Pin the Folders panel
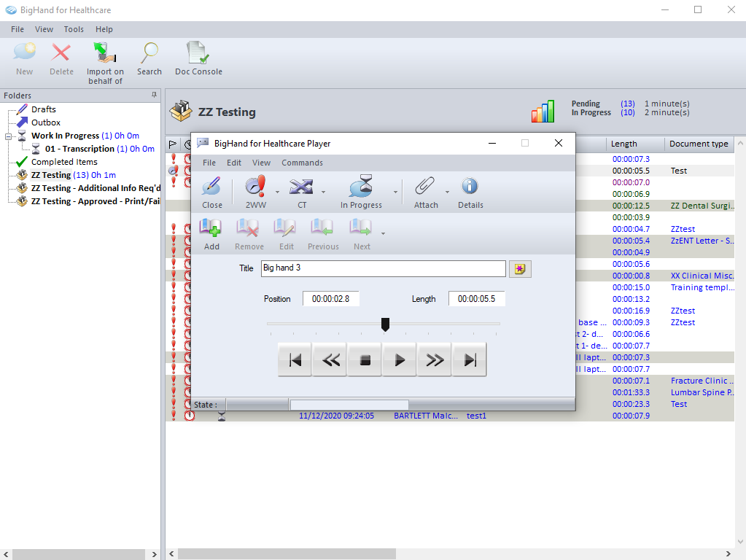Image resolution: width=746 pixels, height=560 pixels. 154,96
